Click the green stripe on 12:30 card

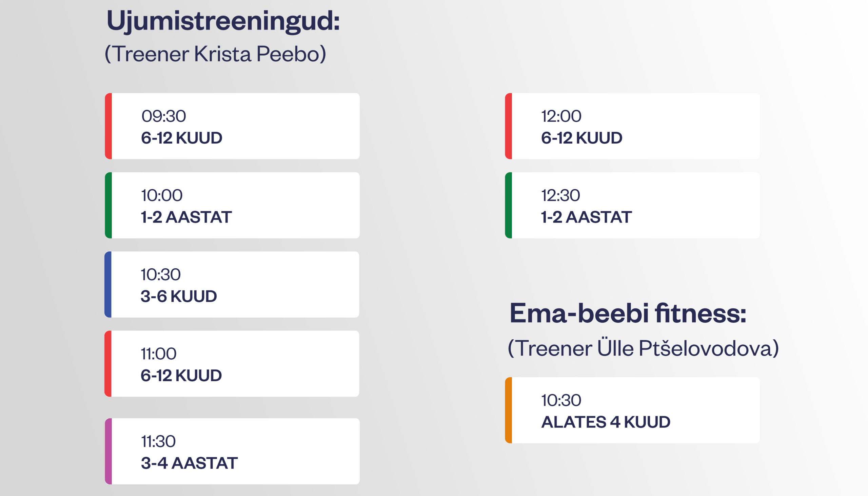click(509, 205)
